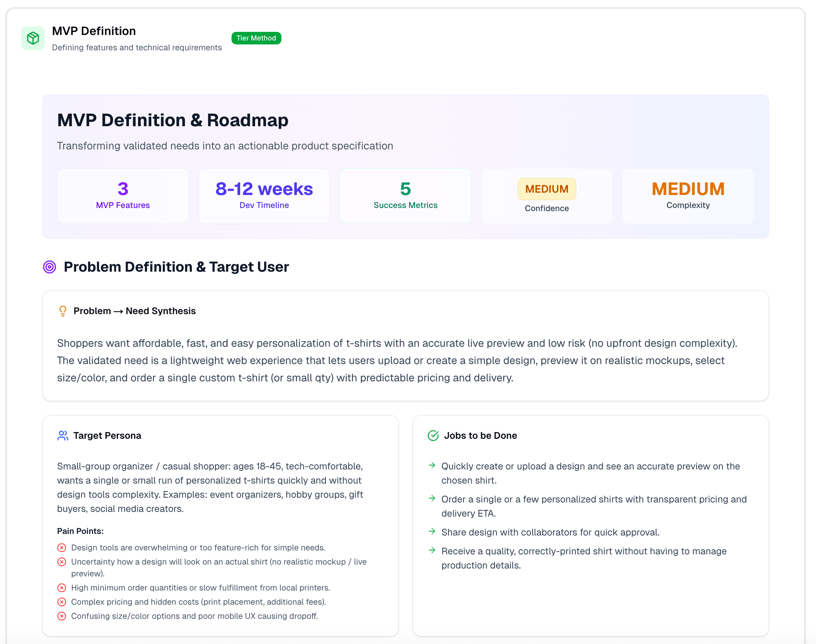
Task: Select the green arrow beside Share design job
Action: 432,532
